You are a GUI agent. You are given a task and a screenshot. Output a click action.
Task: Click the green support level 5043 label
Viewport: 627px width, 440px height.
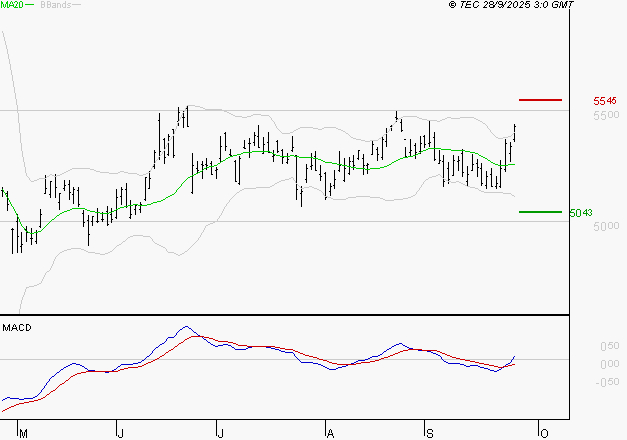tap(581, 213)
